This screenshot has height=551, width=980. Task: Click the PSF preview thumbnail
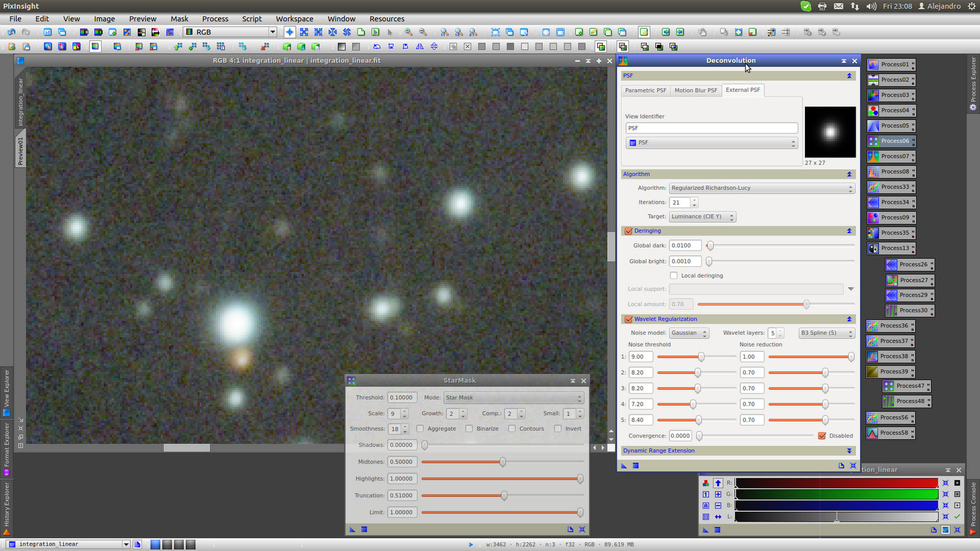(830, 132)
